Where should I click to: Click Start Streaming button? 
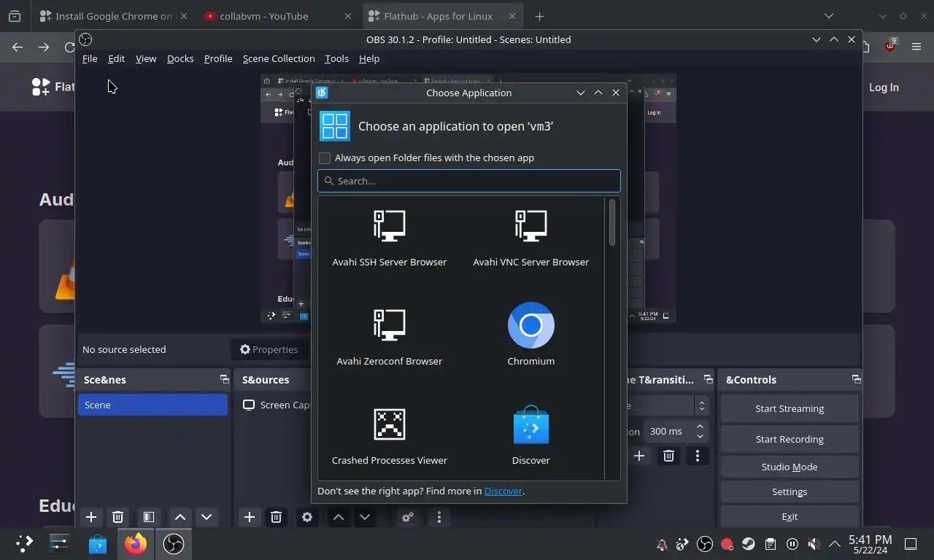[x=790, y=408]
